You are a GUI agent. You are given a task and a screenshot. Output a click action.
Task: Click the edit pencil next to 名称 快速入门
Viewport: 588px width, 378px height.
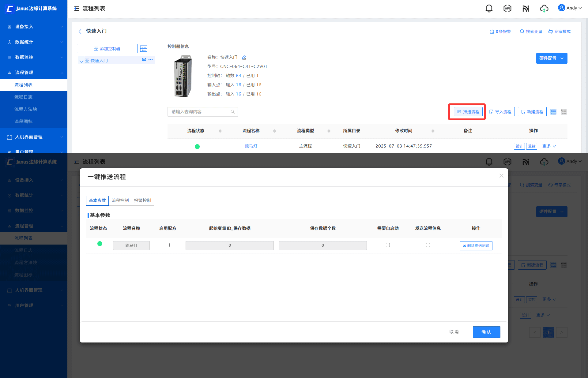[x=244, y=58]
